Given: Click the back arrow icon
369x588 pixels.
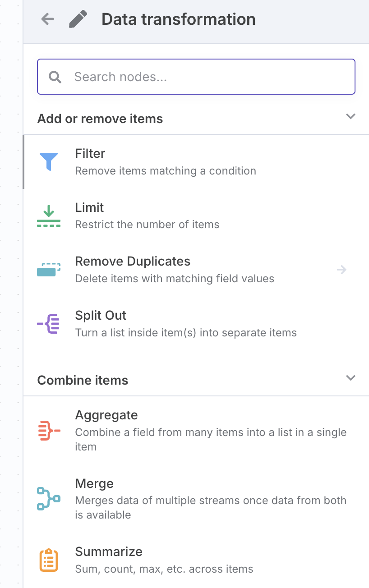Looking at the screenshot, I should pos(47,19).
